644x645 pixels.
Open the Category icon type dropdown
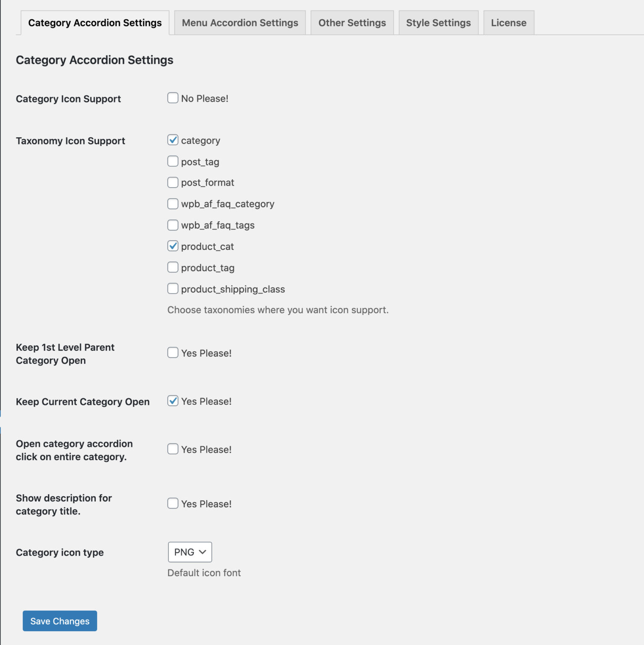point(189,552)
